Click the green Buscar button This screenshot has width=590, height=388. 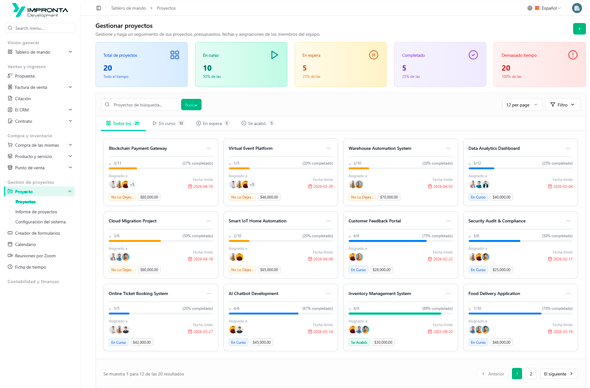[191, 105]
